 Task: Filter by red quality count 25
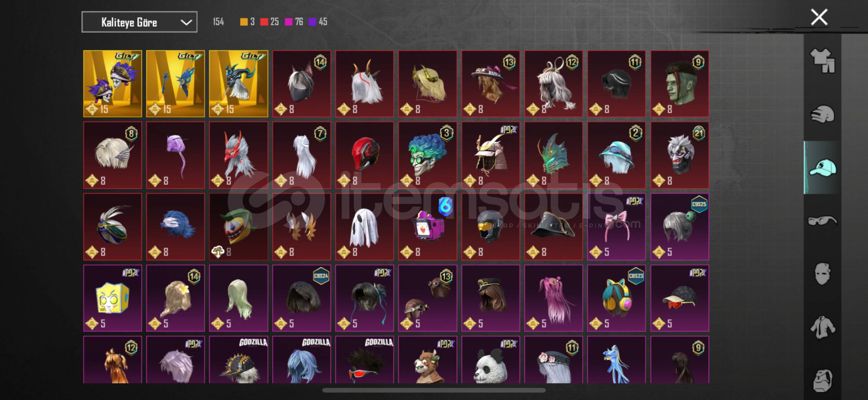click(x=270, y=22)
